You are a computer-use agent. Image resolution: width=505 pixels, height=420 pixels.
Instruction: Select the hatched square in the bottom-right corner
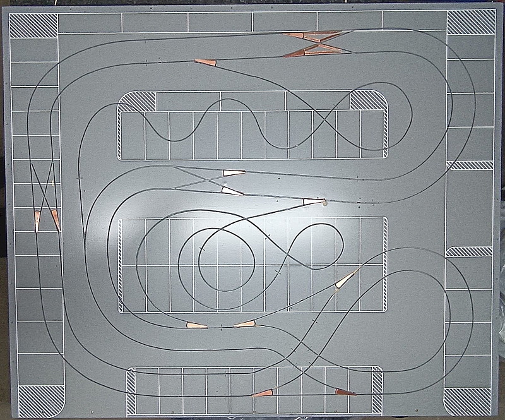click(x=468, y=401)
